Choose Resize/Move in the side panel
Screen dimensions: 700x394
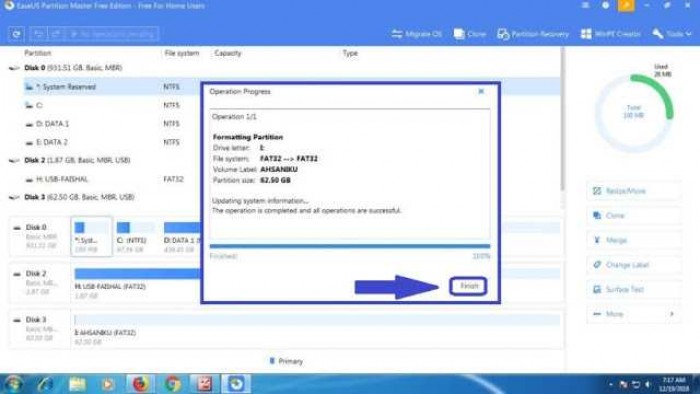pyautogui.click(x=633, y=191)
